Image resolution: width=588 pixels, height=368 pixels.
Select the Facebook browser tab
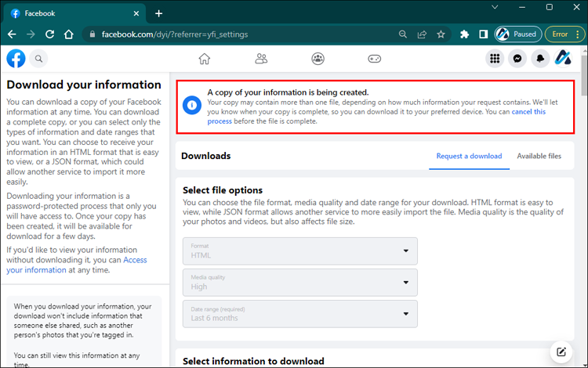74,13
